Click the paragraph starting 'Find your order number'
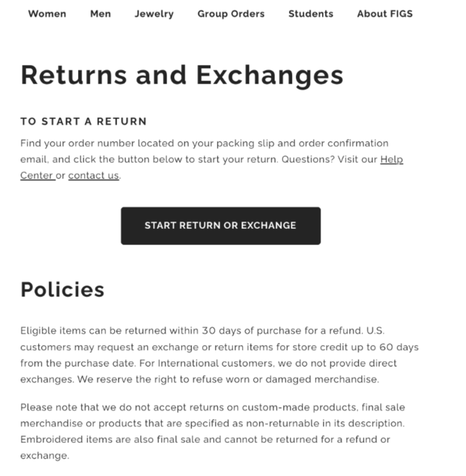 pos(211,159)
